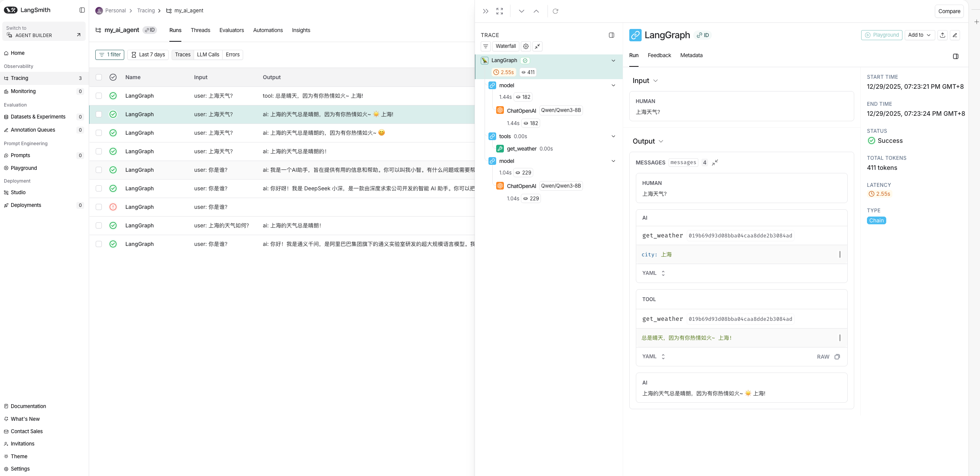
Task: Click the trace settings gear icon
Action: 526,46
